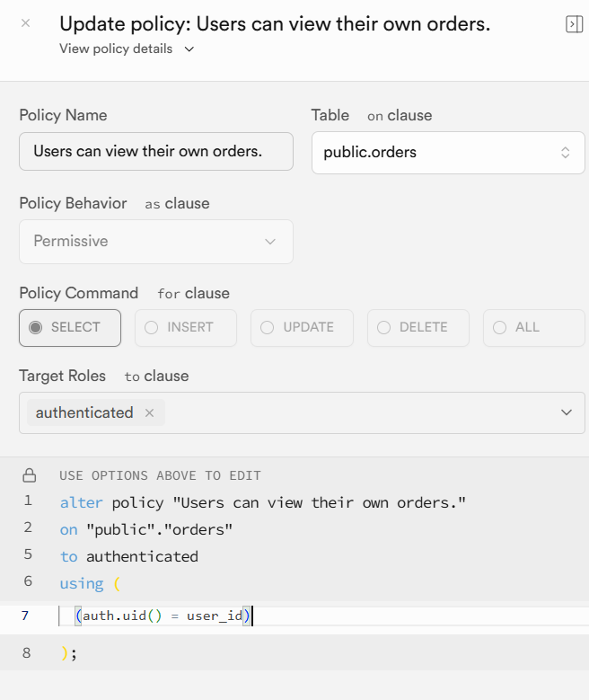Close the Update policy panel
The image size is (589, 700).
(25, 23)
